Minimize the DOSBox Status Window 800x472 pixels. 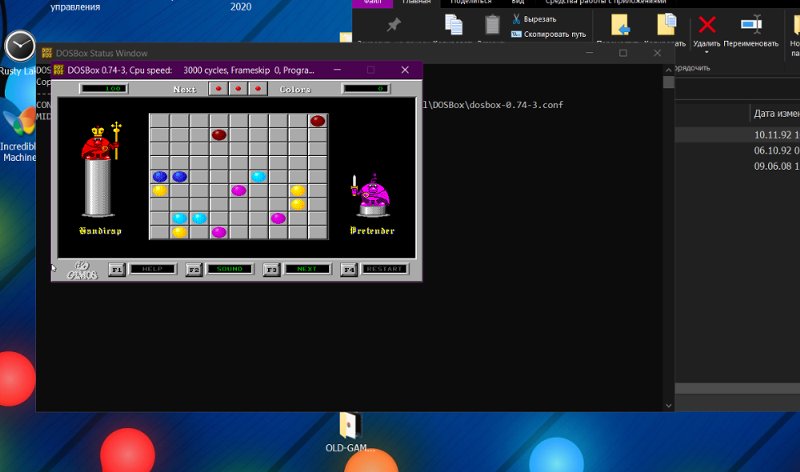click(x=589, y=53)
